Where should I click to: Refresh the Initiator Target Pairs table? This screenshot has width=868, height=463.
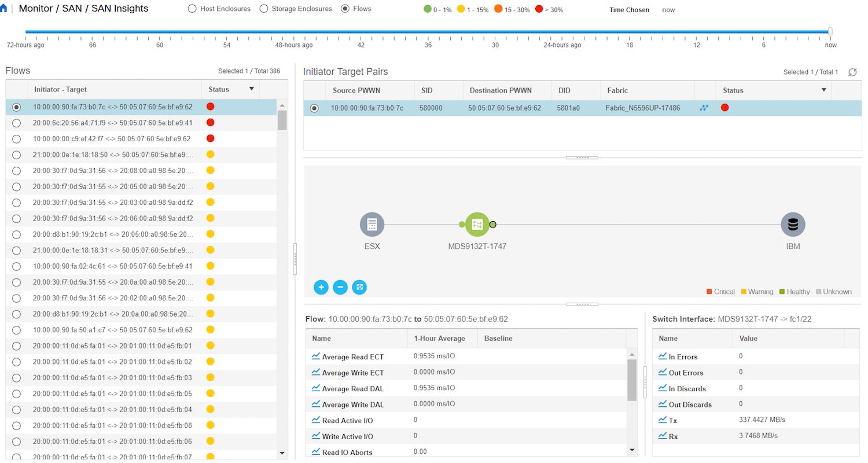852,72
